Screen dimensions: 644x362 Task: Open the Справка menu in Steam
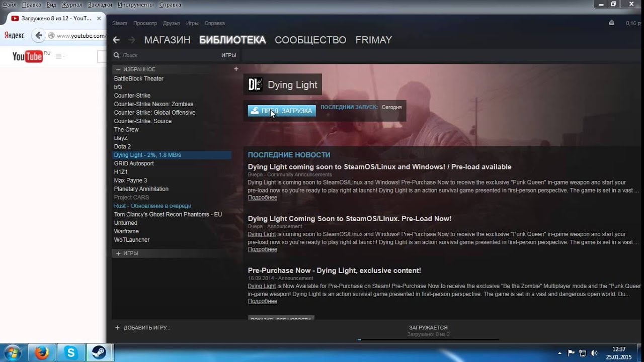point(215,23)
